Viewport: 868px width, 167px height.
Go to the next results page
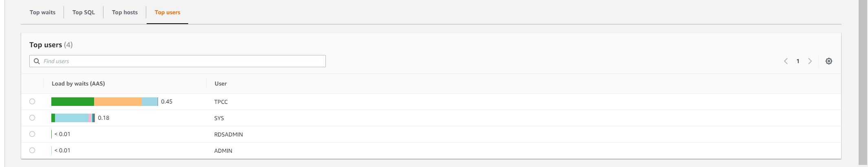click(x=810, y=61)
